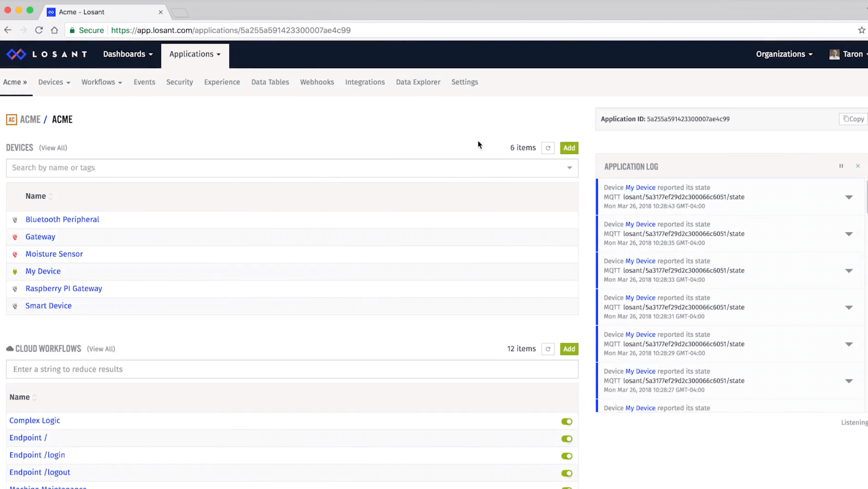The width and height of the screenshot is (868, 489).
Task: Open the Organizations dropdown
Action: point(784,54)
